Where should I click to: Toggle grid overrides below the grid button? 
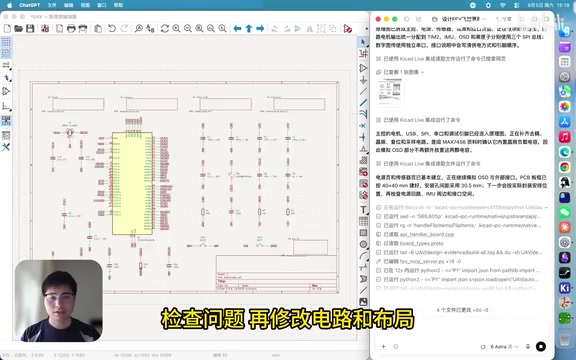click(6, 53)
